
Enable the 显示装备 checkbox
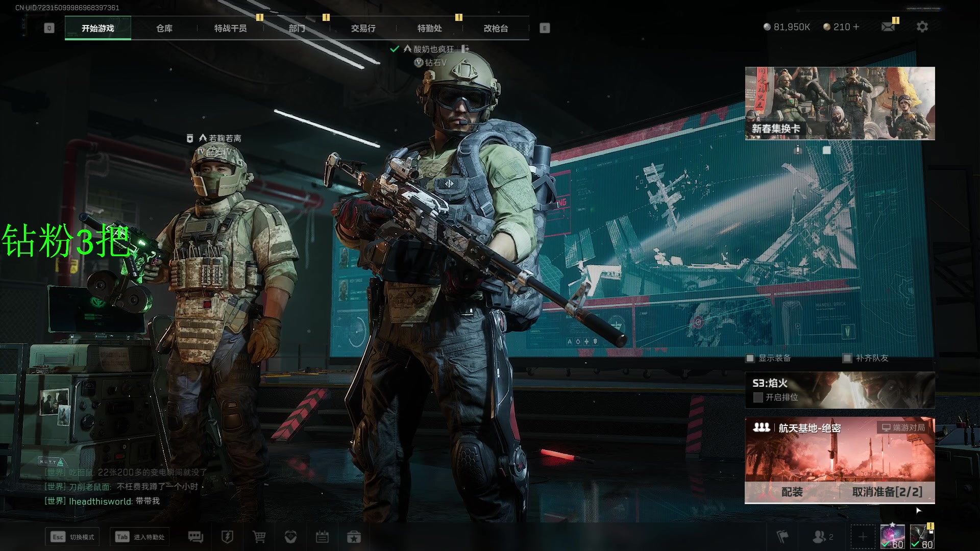pyautogui.click(x=750, y=358)
